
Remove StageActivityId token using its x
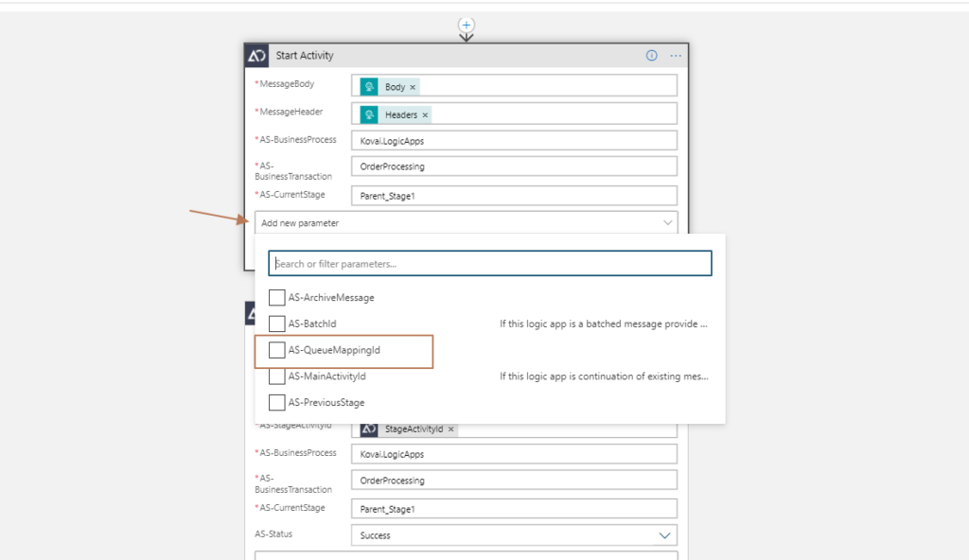451,429
